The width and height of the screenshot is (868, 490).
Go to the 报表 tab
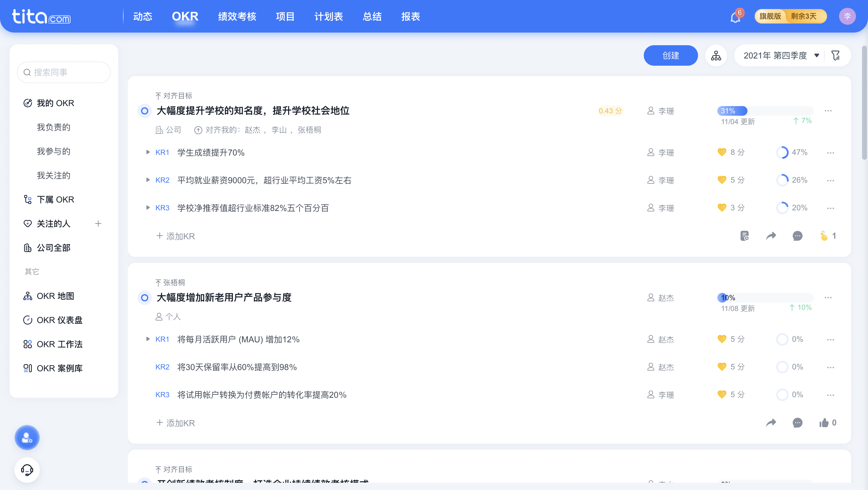coord(410,16)
